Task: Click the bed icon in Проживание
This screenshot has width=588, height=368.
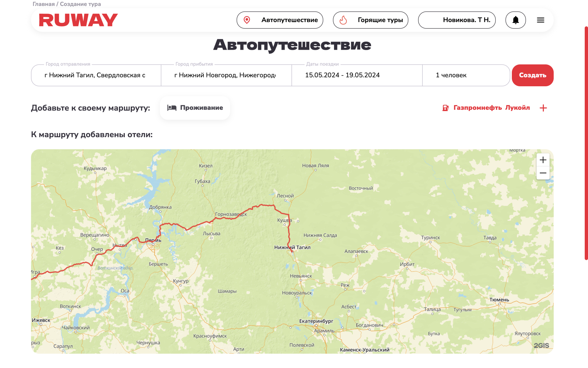Action: click(x=172, y=108)
